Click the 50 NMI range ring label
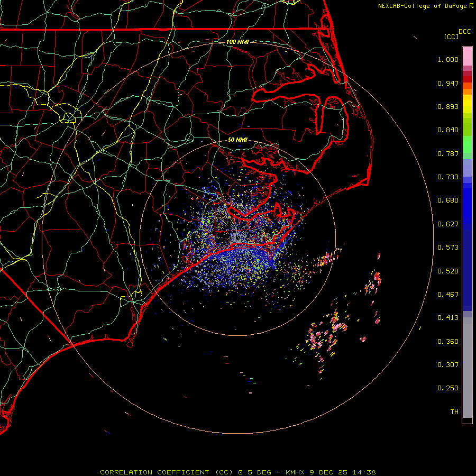Viewport: 476px width, 476px height. 237,140
